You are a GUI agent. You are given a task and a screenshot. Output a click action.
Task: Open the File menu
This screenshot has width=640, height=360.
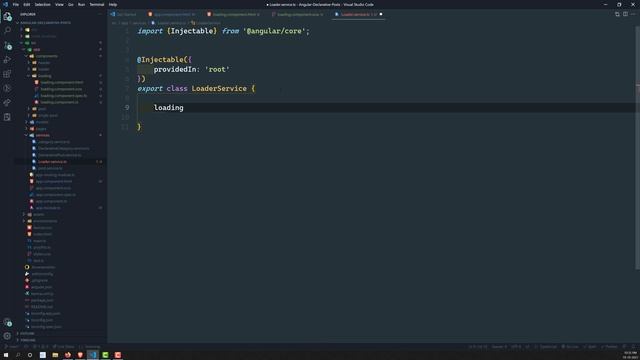pyautogui.click(x=16, y=4)
